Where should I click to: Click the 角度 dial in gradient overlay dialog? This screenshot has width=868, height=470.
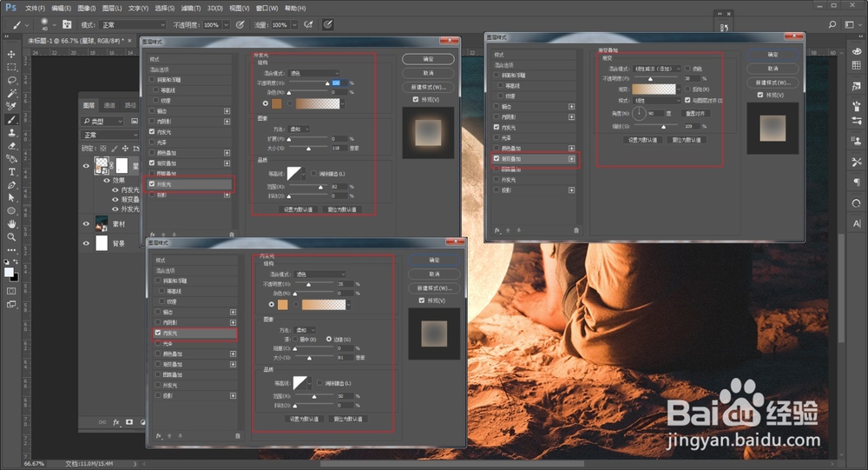click(639, 113)
